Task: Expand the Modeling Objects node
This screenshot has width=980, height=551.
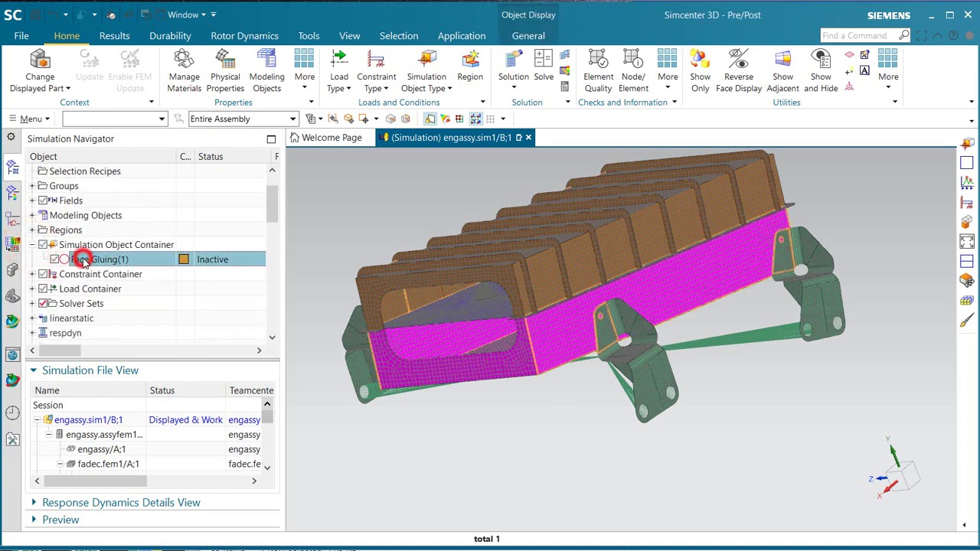Action: click(x=32, y=215)
